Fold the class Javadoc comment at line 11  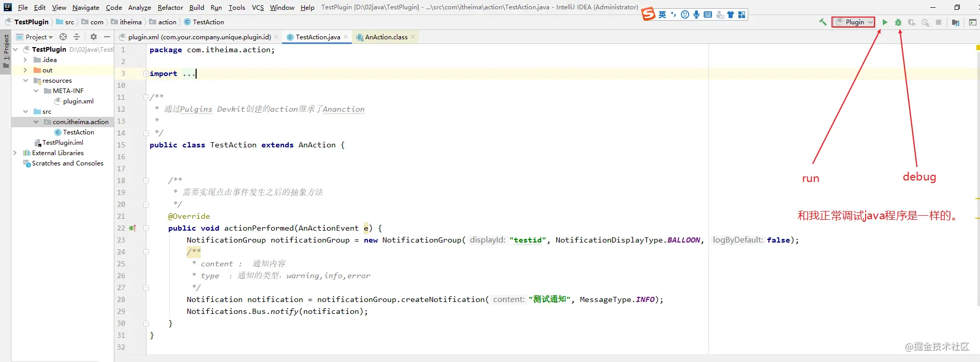tap(146, 97)
